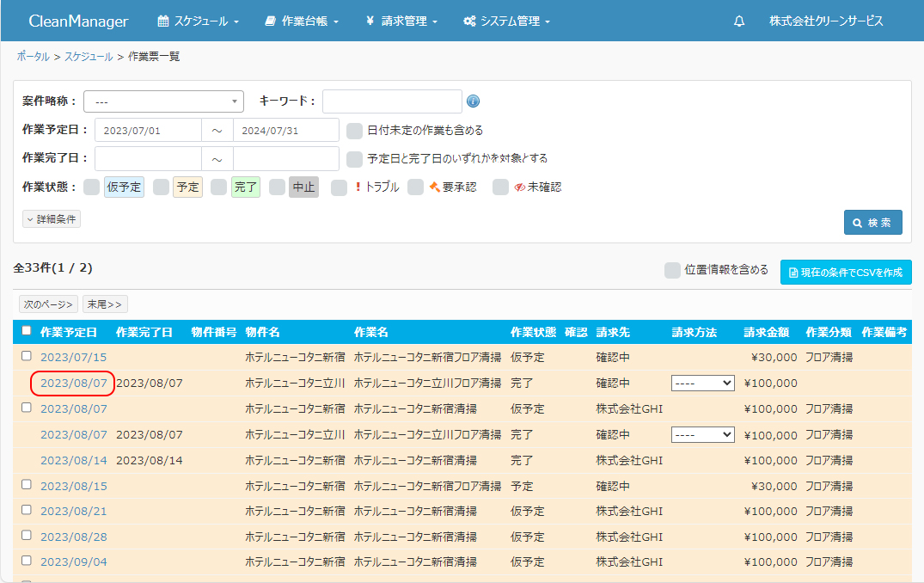Tick the select-all checkbox in table header
The image size is (924, 583).
pos(27,331)
